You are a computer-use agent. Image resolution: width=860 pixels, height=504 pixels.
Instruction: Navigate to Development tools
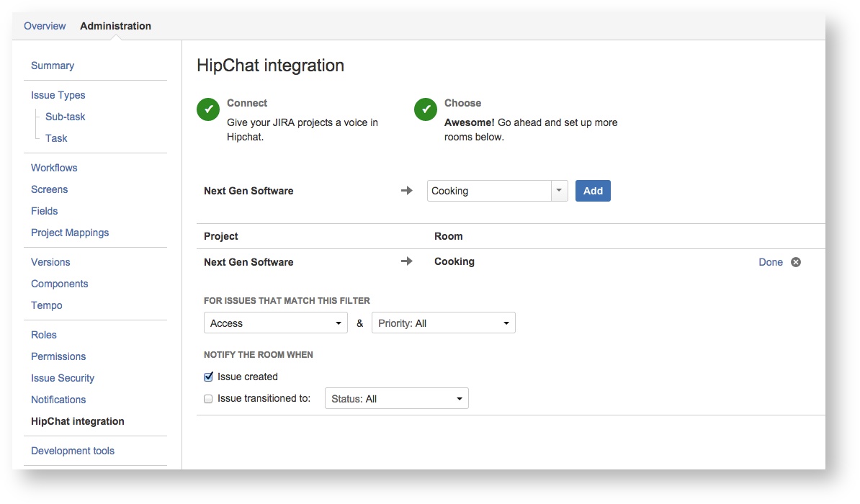pyautogui.click(x=73, y=451)
